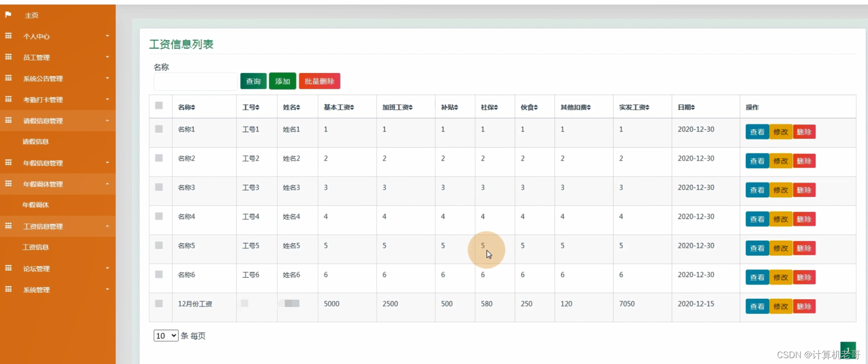This screenshot has width=868, height=364.
Task: Click the grid icon beside 年假调休管理
Action: click(8, 184)
